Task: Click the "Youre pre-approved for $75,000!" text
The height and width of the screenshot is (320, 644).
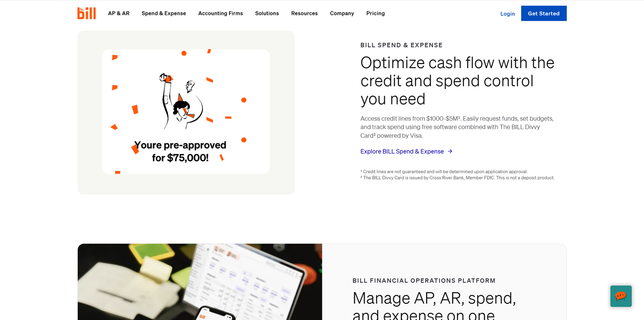Action: [x=180, y=151]
